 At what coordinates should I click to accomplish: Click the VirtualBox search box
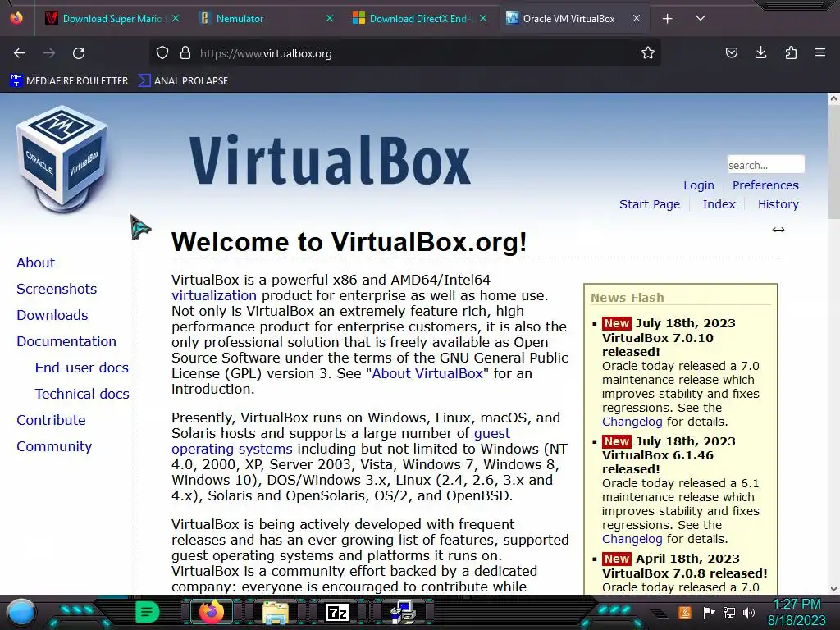tap(765, 164)
